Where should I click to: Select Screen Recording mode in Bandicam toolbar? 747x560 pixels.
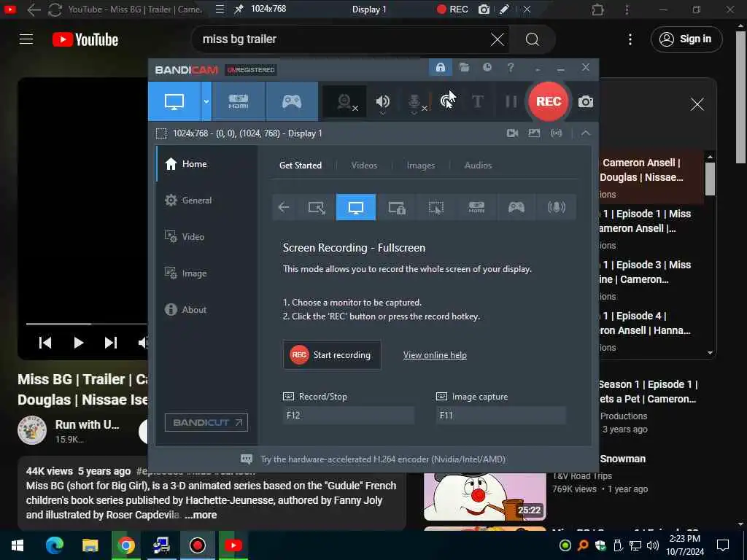174,101
